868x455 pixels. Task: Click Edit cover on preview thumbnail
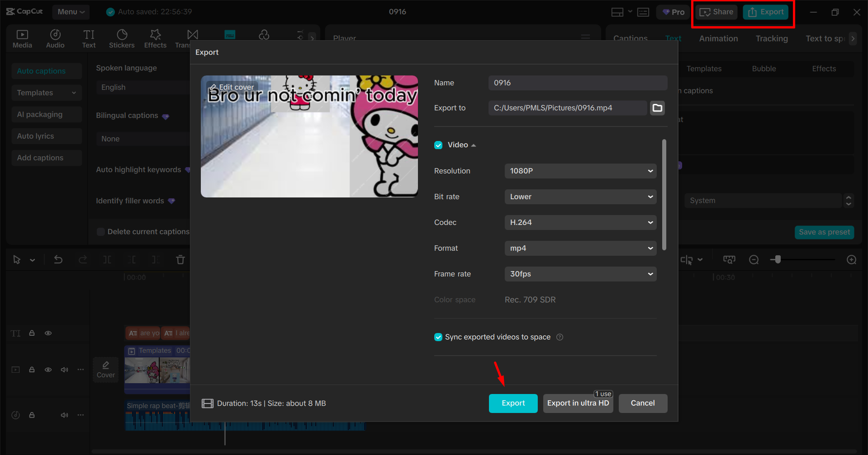click(232, 87)
